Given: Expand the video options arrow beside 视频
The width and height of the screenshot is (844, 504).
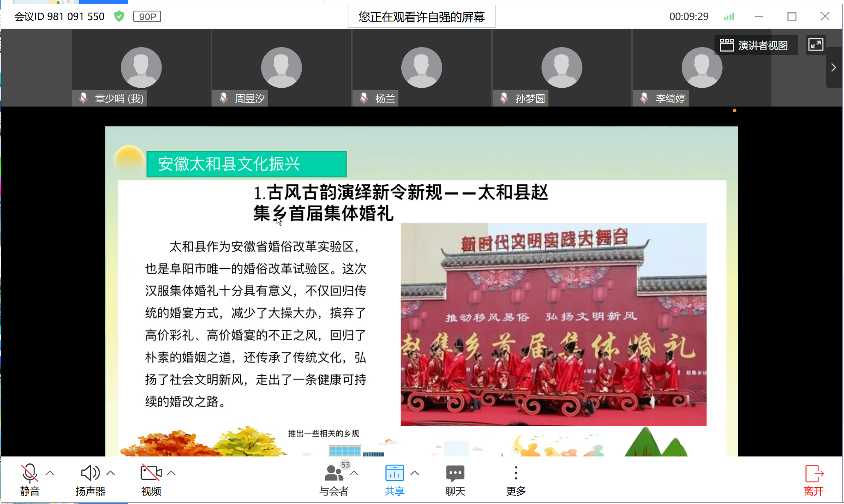Looking at the screenshot, I should (171, 473).
